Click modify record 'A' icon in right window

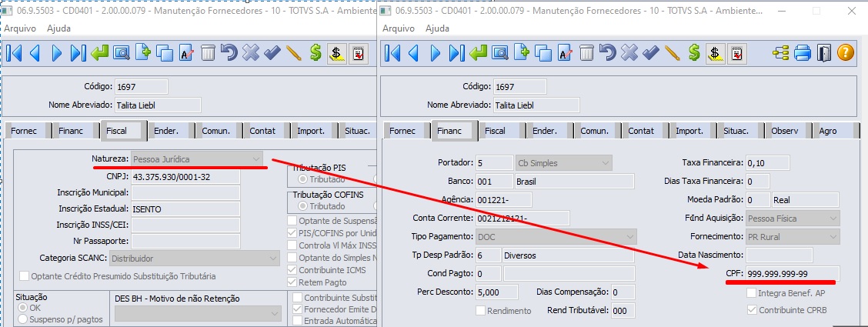point(565,53)
